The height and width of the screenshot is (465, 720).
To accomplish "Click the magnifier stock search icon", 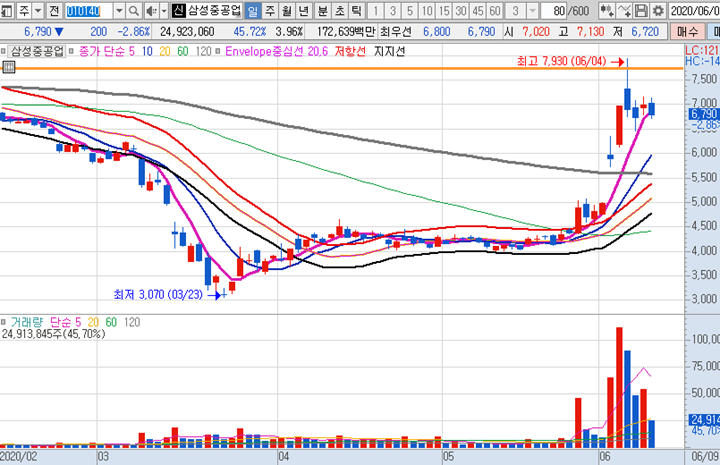I will point(134,11).
